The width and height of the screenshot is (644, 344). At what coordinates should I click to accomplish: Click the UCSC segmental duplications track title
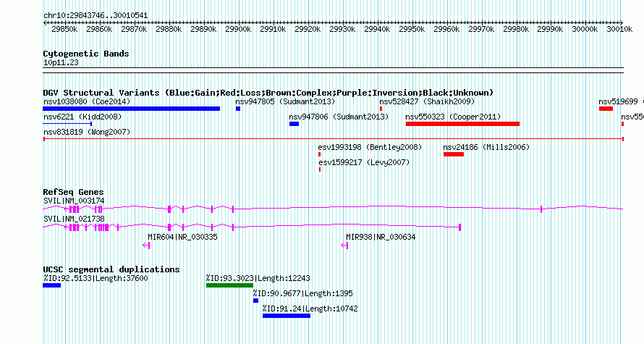click(111, 269)
